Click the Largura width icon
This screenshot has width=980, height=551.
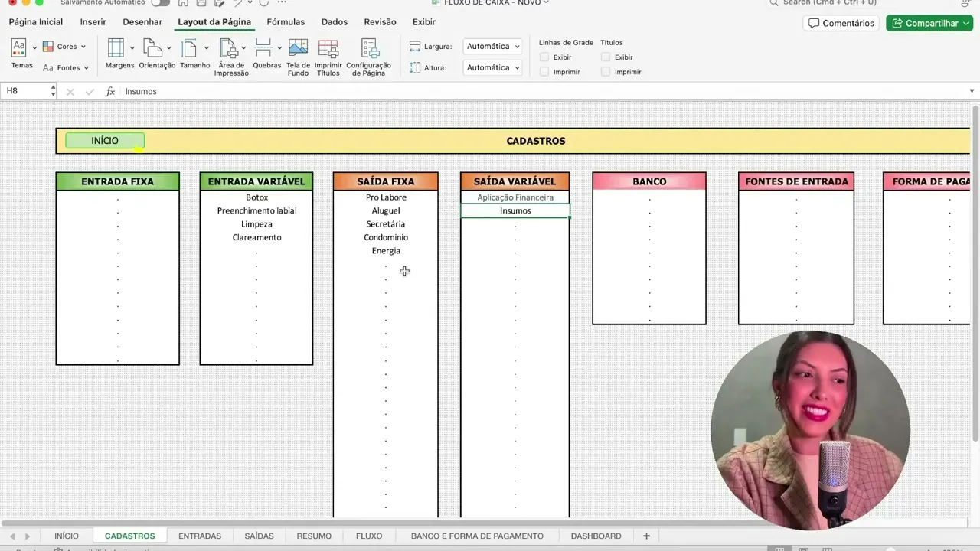coord(415,47)
